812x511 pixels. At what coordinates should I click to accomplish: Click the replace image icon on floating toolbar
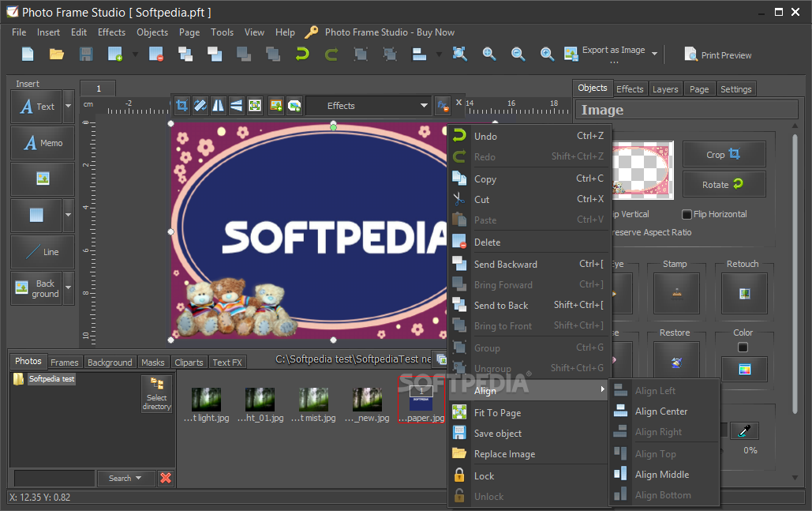[x=276, y=106]
